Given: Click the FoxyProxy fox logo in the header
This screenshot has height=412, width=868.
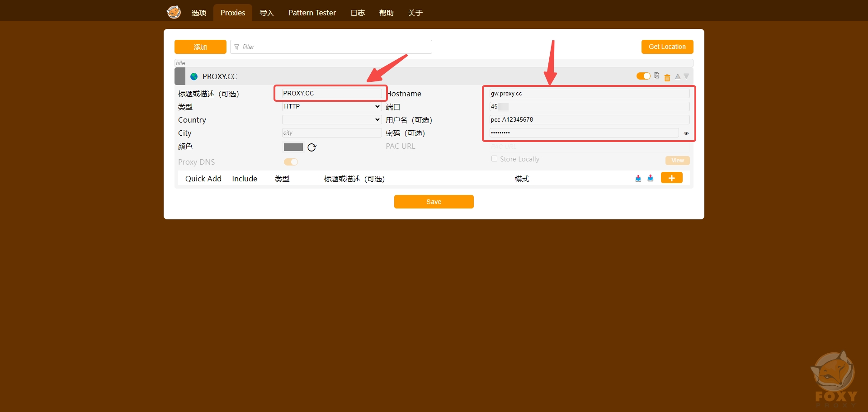Looking at the screenshot, I should tap(174, 12).
